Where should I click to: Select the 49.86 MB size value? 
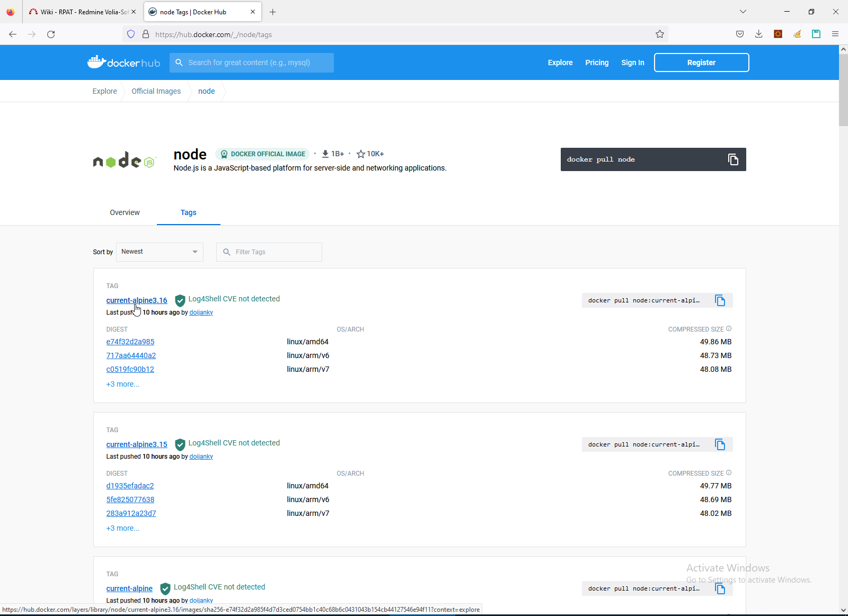click(715, 342)
